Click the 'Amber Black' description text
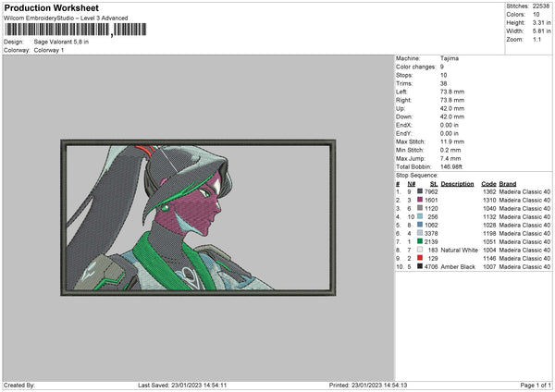Image resolution: width=555 pixels, height=392 pixels. (x=458, y=267)
